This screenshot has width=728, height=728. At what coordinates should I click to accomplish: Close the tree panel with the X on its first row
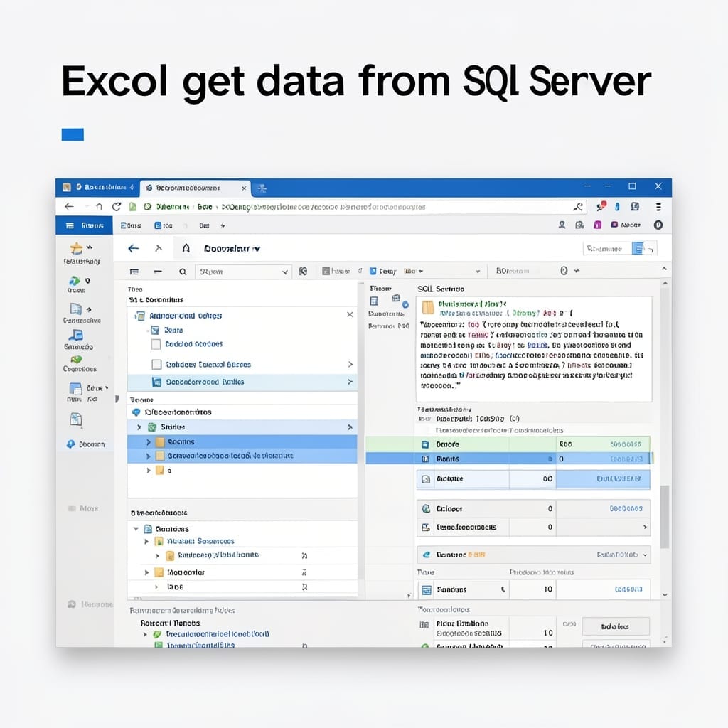(x=350, y=315)
